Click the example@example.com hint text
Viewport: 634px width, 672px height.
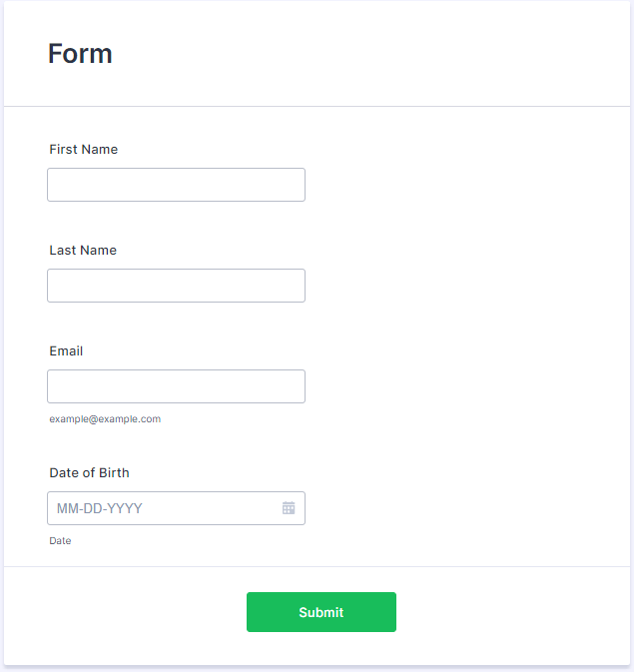105,419
